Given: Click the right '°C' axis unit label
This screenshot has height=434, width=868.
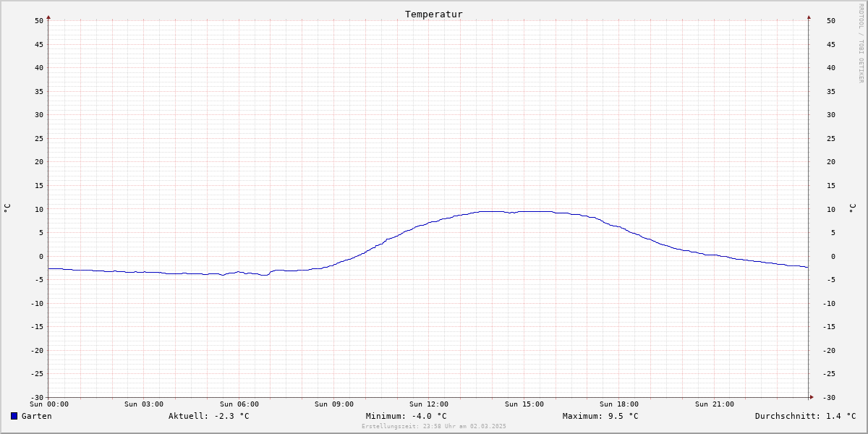Looking at the screenshot, I should tap(852, 208).
